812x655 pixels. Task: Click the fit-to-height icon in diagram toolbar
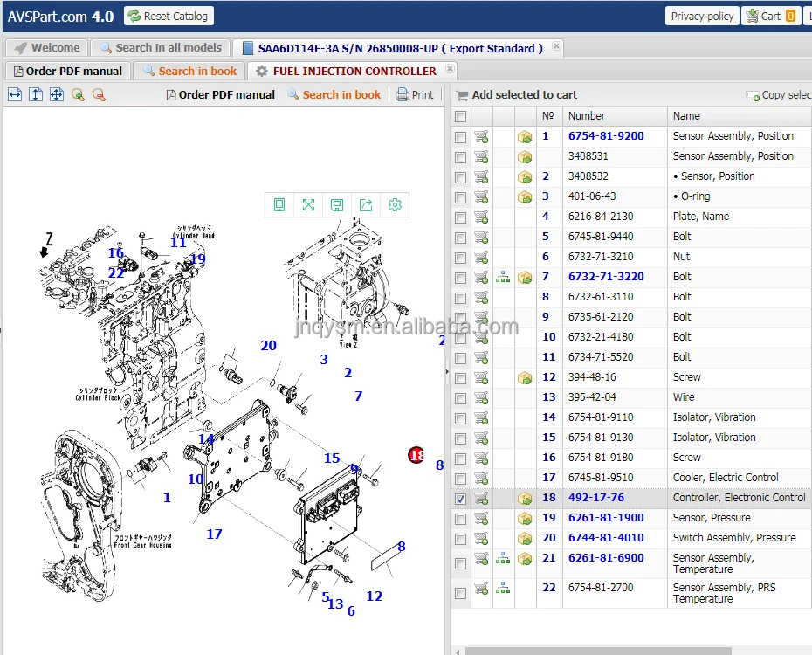[36, 94]
